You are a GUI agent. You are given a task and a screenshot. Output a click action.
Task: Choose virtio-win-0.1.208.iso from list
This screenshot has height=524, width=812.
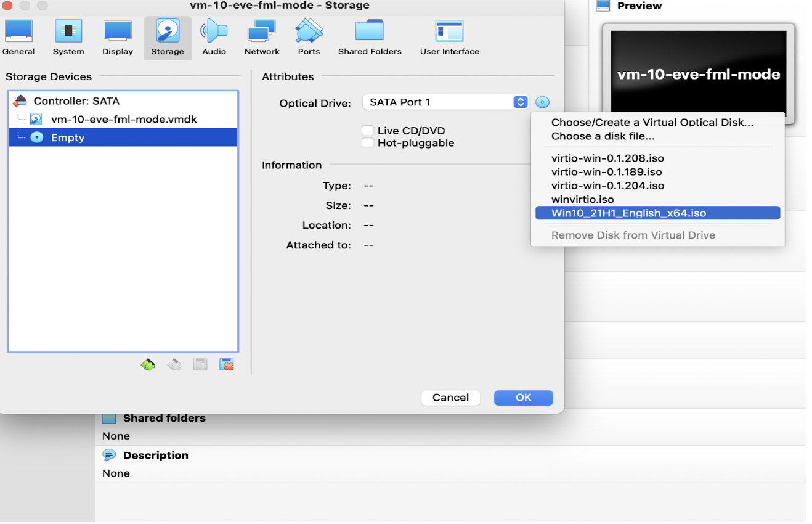[x=607, y=158]
